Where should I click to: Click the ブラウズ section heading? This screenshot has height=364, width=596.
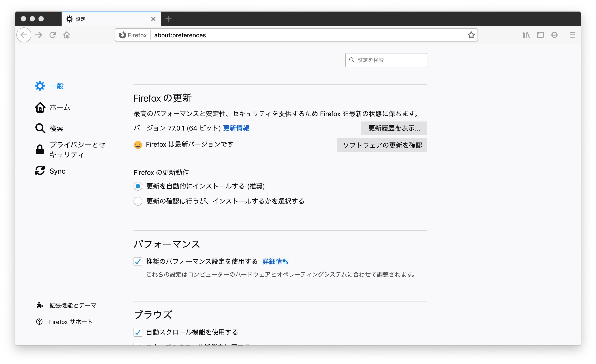tap(153, 315)
